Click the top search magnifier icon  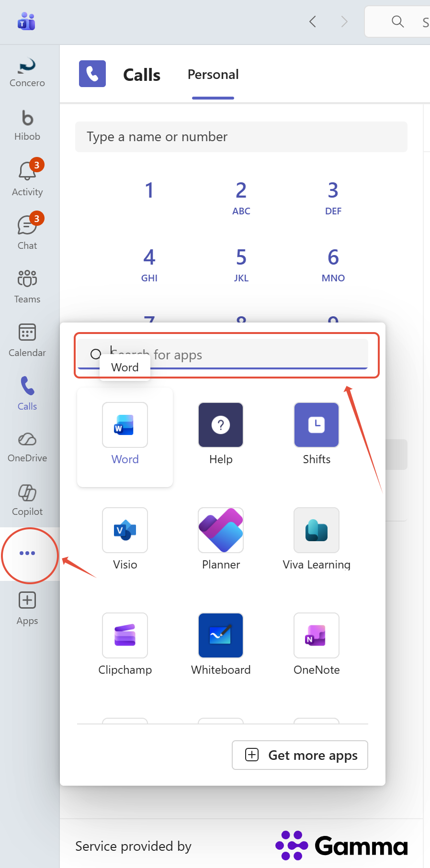[397, 22]
